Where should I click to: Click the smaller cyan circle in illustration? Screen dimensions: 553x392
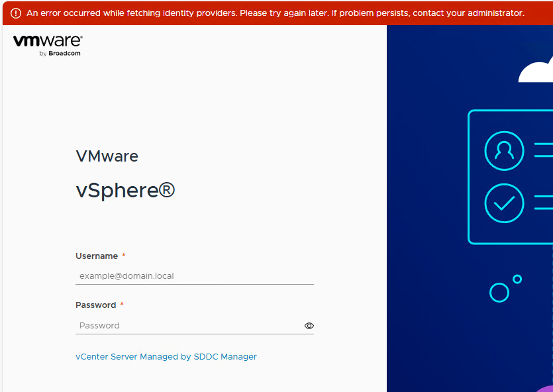click(x=517, y=279)
